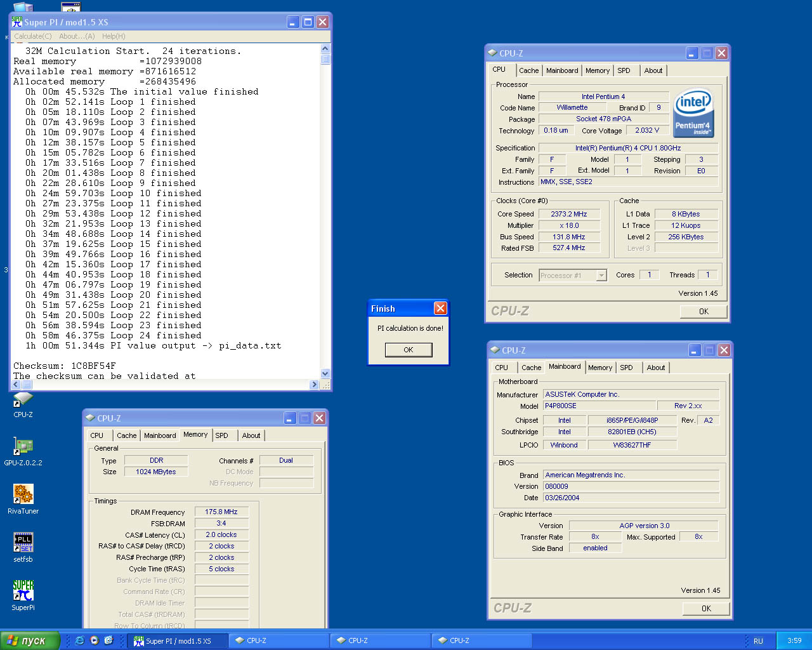Select Cache tab in CPU-Z Mainboard window
Screen dimensions: 812x650
click(531, 368)
